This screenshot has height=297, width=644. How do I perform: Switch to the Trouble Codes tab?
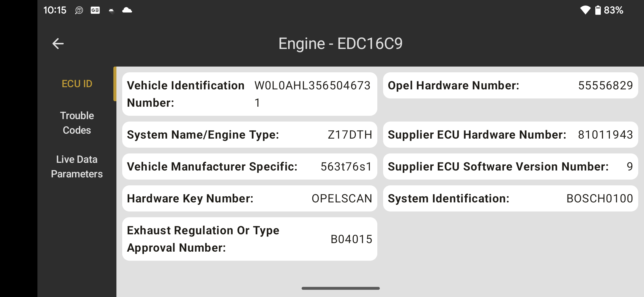(x=77, y=123)
